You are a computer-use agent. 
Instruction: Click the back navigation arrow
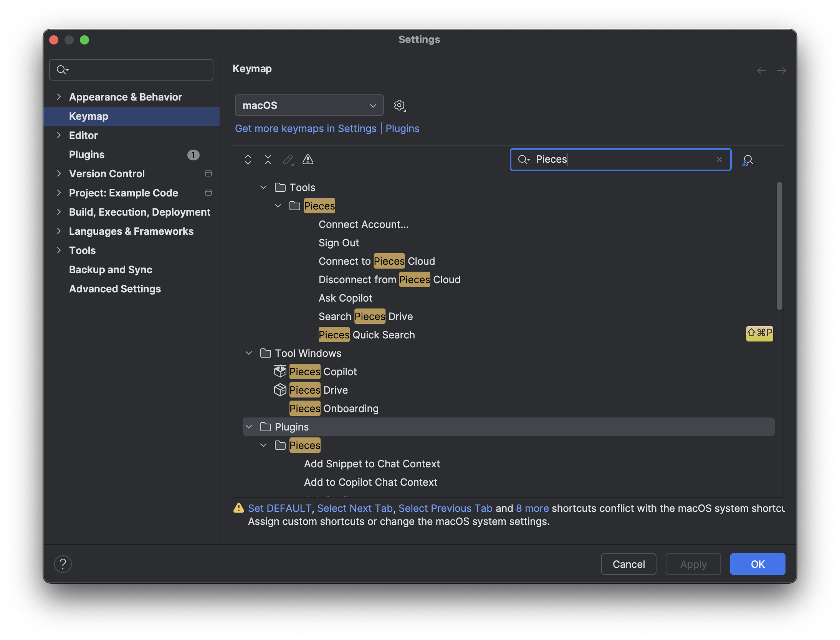(762, 71)
